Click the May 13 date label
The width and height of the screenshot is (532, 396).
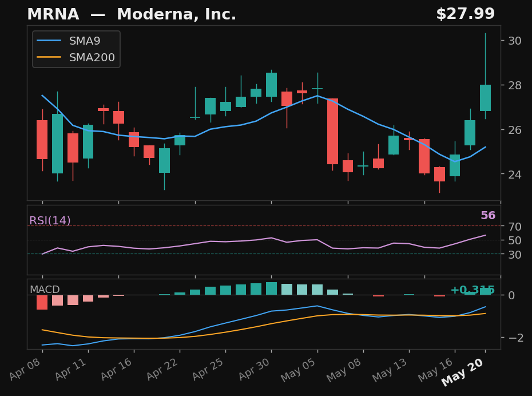pyautogui.click(x=390, y=370)
